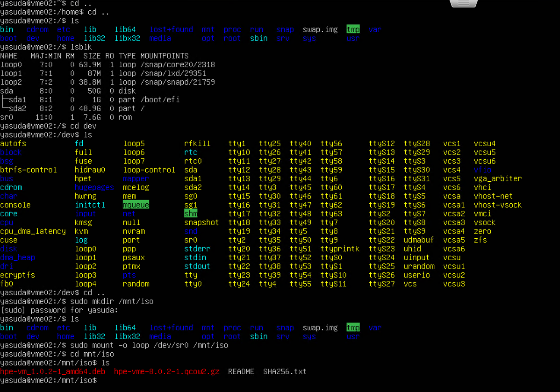
Task: Select the 7.6G size value for sr0
Action: (92, 117)
